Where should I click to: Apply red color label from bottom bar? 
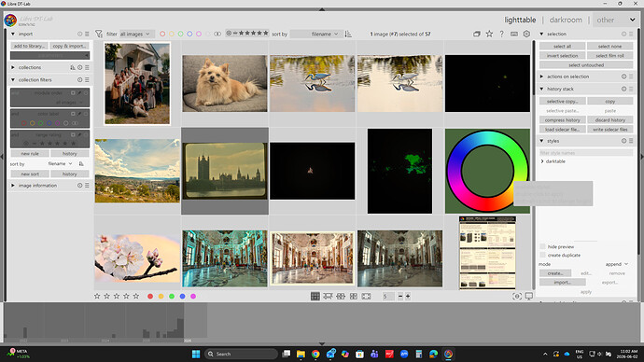[150, 296]
